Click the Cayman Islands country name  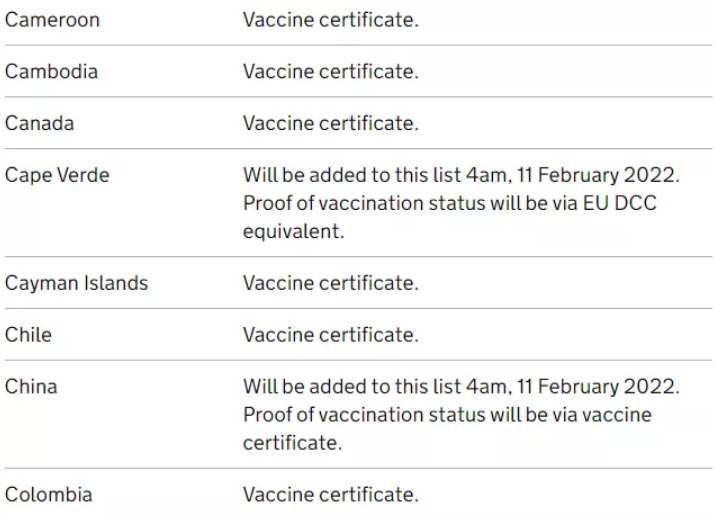(x=76, y=283)
